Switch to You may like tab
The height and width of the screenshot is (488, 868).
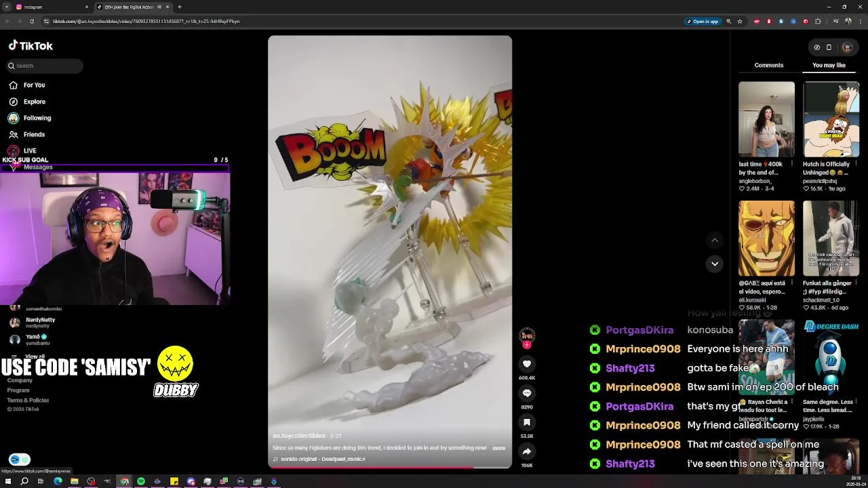[829, 65]
